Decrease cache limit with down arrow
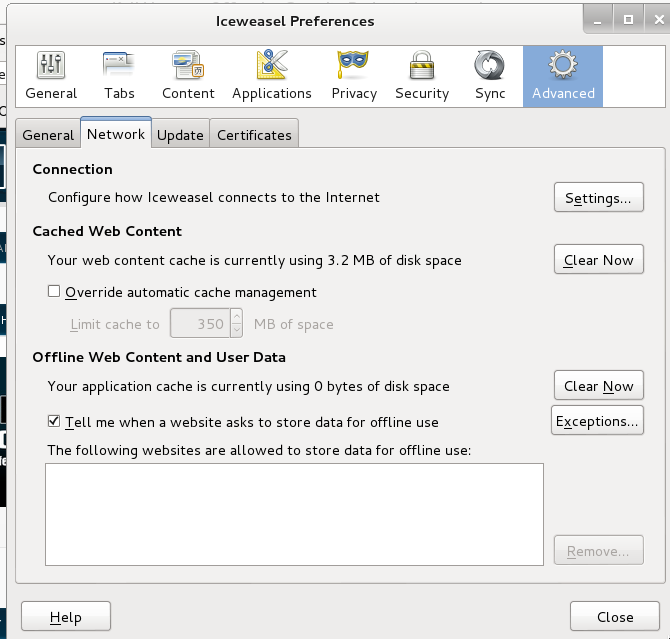This screenshot has height=639, width=670. (x=236, y=330)
